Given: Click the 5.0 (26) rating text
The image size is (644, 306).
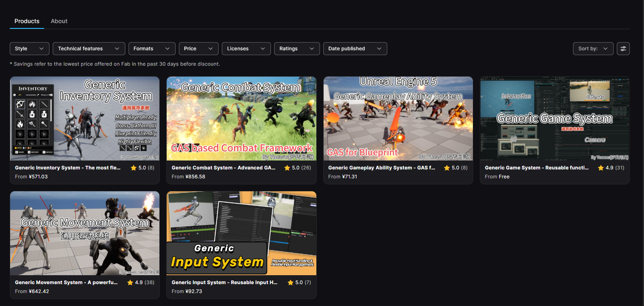Looking at the screenshot, I should 301,168.
